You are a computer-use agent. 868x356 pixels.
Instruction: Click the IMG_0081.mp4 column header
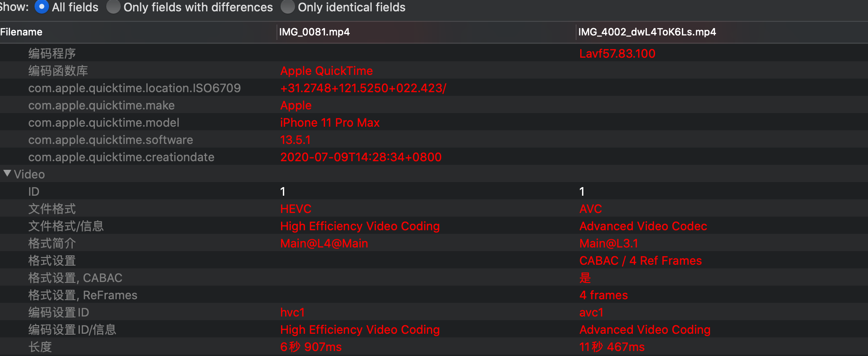tap(314, 32)
